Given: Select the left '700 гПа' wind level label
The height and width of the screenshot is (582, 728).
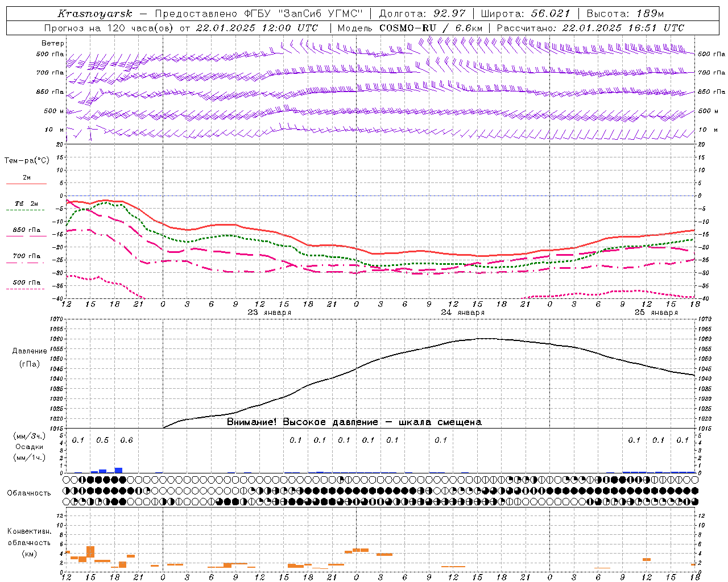Looking at the screenshot, I should 50,73.
